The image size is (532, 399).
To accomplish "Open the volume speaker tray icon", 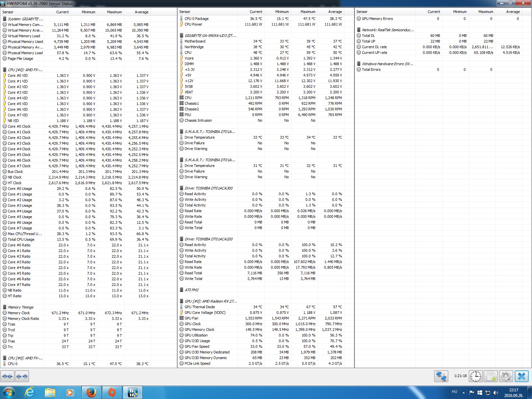I will 495,393.
